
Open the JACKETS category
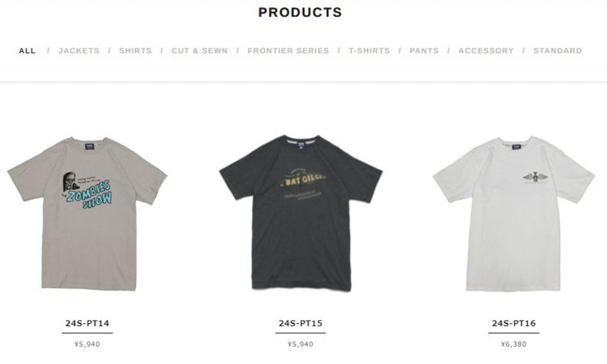pyautogui.click(x=79, y=51)
